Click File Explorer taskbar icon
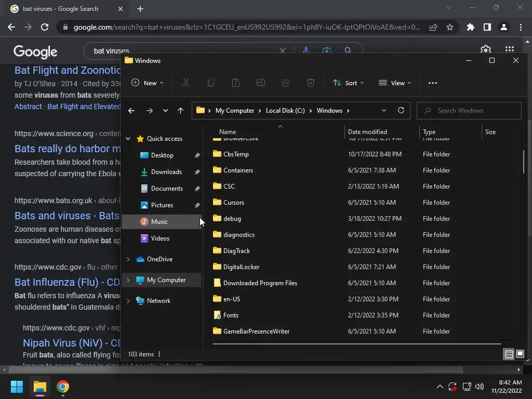 (x=39, y=387)
